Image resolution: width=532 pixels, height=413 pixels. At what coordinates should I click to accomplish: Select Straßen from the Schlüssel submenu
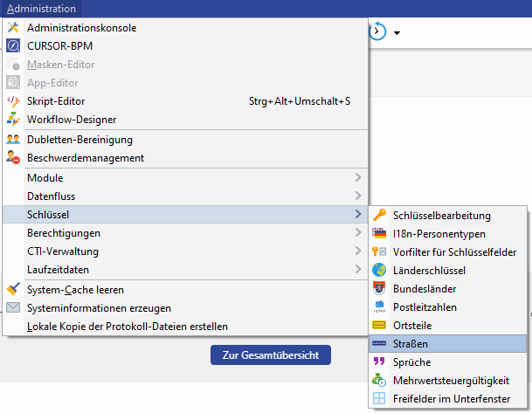click(411, 344)
